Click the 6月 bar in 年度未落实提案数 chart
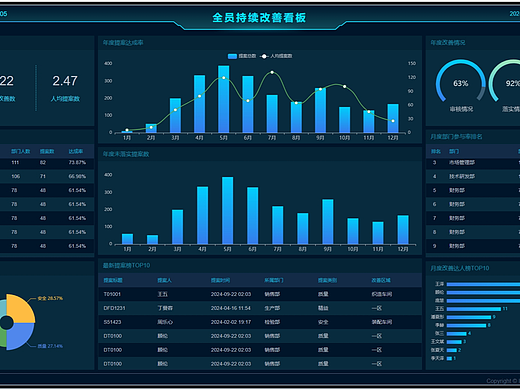The width and height of the screenshot is (520, 390). [x=253, y=215]
